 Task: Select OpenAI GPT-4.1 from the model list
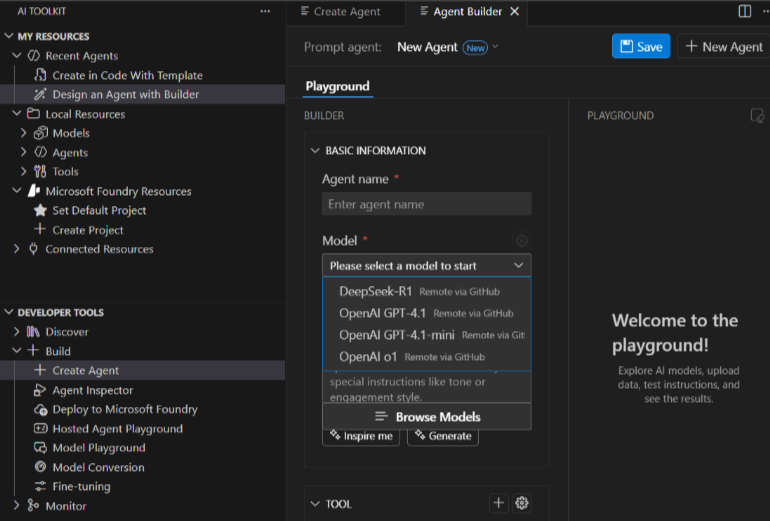point(382,313)
